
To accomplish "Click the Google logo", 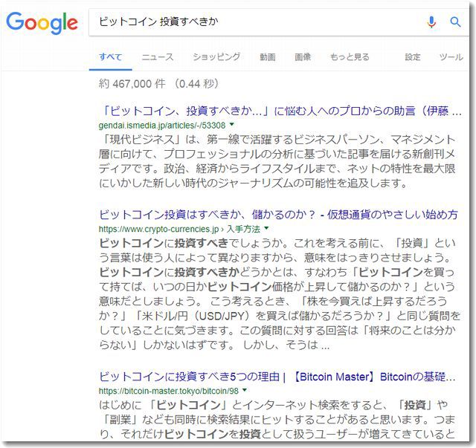I will coord(42,23).
